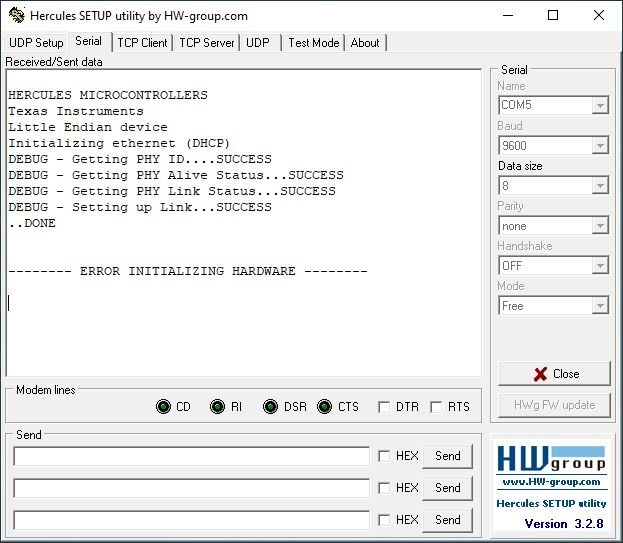Click the Texas Instruments line

(x=75, y=111)
